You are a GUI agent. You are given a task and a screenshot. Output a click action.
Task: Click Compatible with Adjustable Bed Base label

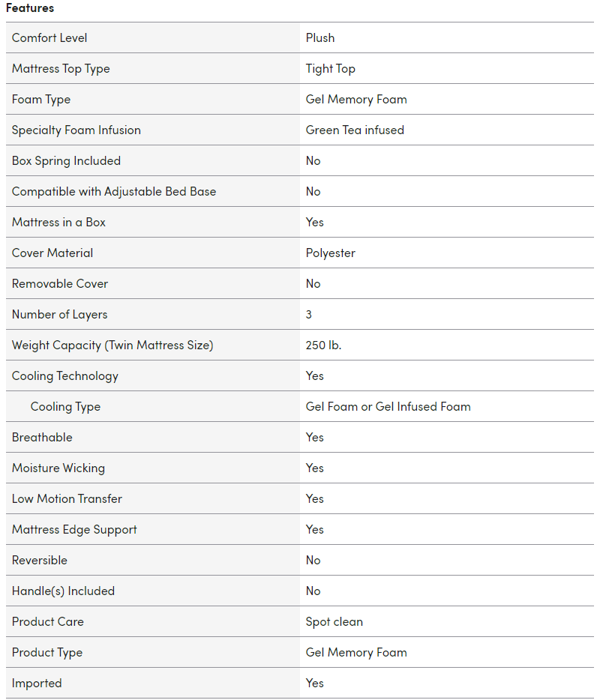click(x=114, y=191)
